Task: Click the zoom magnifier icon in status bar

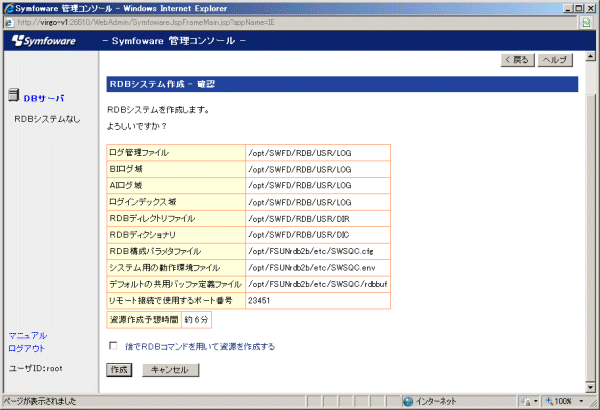Action: tap(548, 401)
